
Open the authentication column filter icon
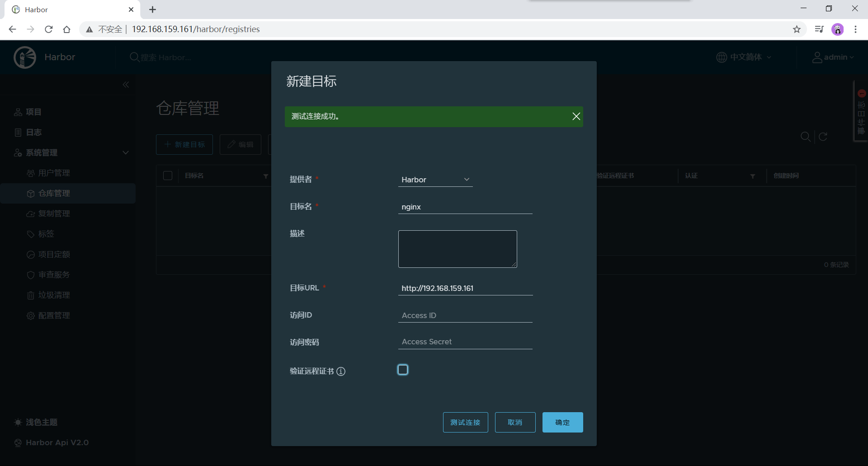(752, 176)
